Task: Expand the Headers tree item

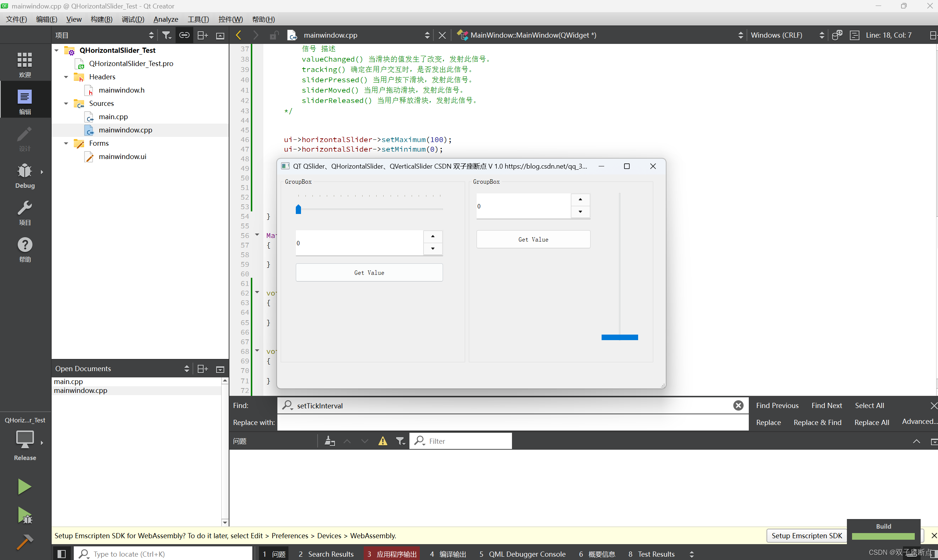Action: point(67,76)
